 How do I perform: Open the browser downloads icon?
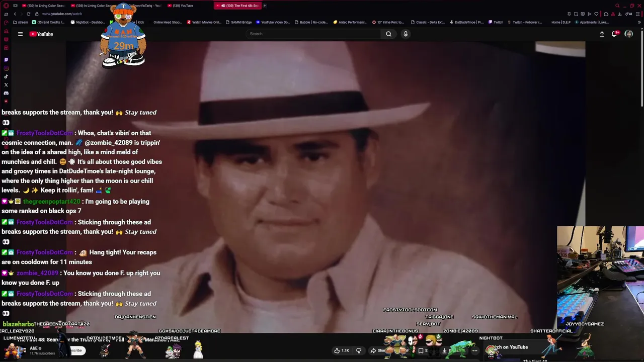(619, 14)
